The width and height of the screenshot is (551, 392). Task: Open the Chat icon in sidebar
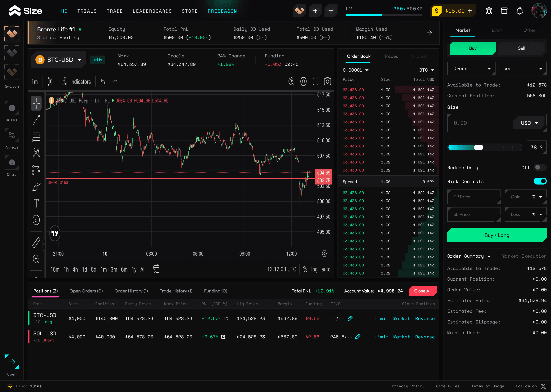12,162
